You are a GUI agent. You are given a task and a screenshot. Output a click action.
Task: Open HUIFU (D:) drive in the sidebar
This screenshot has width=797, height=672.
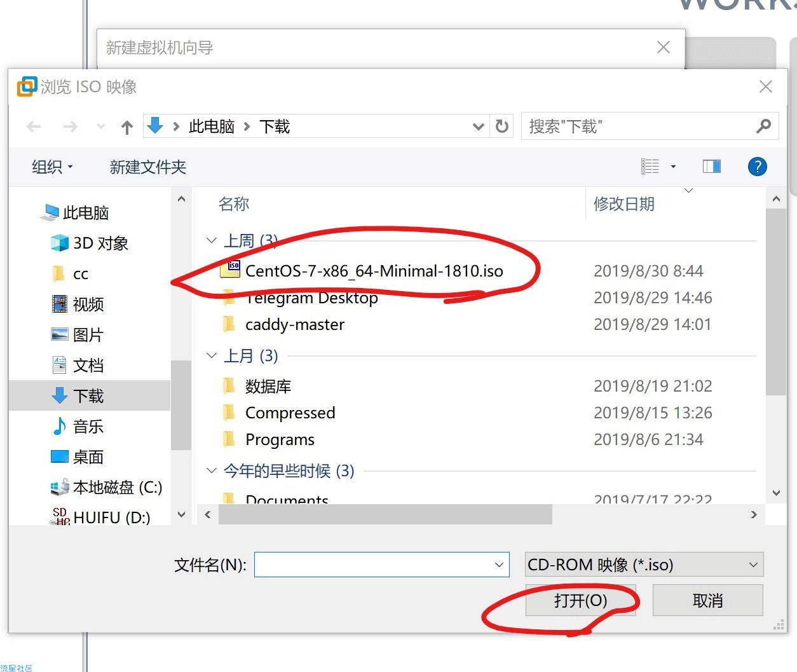pyautogui.click(x=102, y=516)
